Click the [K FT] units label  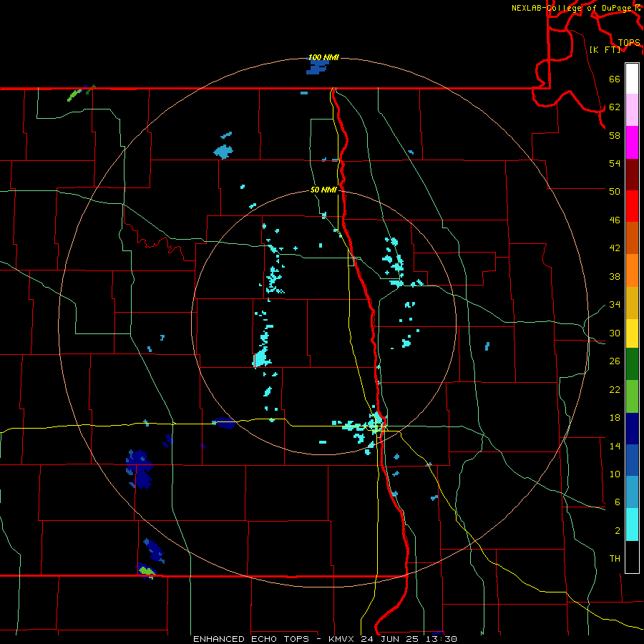605,50
